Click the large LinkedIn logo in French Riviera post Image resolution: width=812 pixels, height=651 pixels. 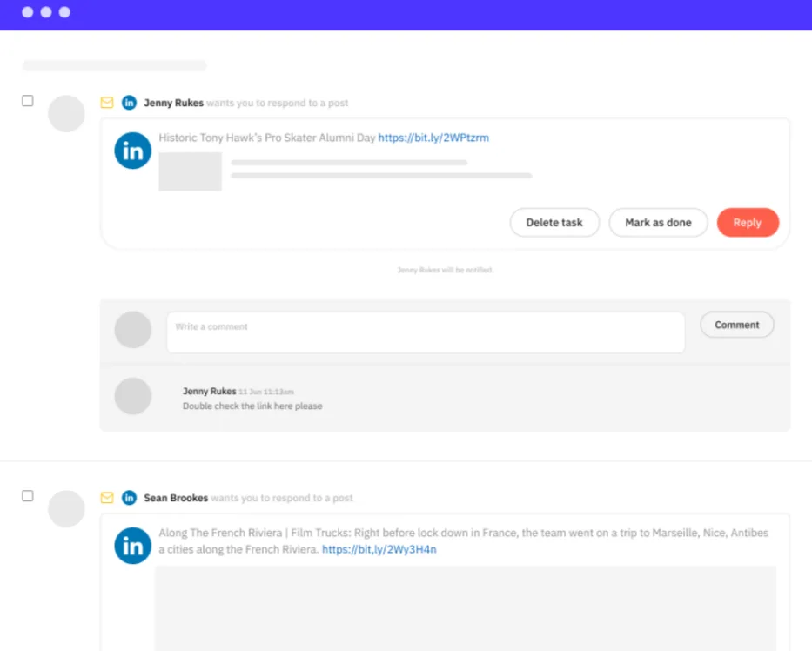(x=133, y=546)
